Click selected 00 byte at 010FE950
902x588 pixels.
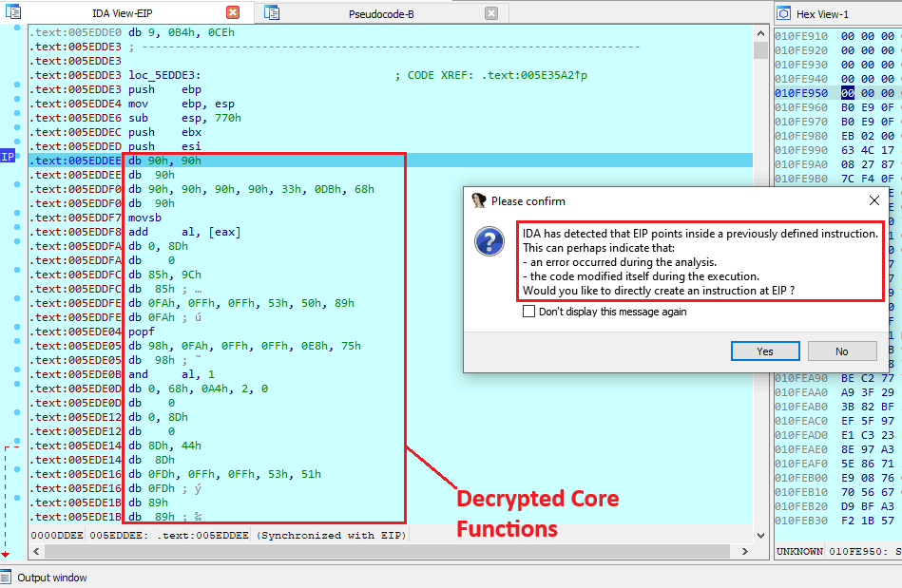point(848,93)
